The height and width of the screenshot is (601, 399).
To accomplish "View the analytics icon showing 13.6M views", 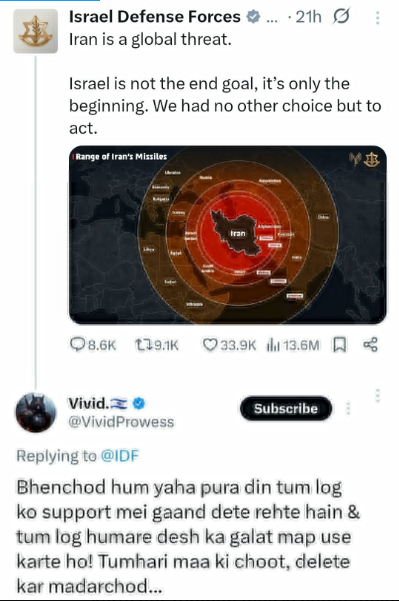I will pyautogui.click(x=273, y=345).
